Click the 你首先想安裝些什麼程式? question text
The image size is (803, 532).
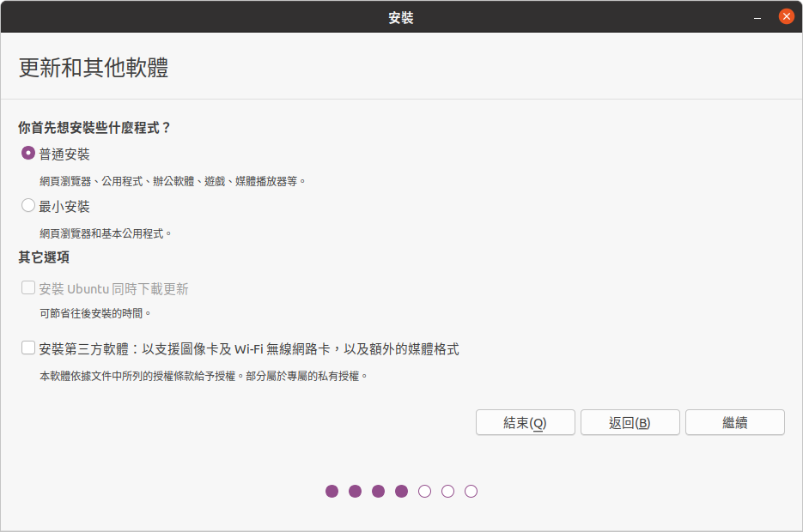(x=94, y=128)
